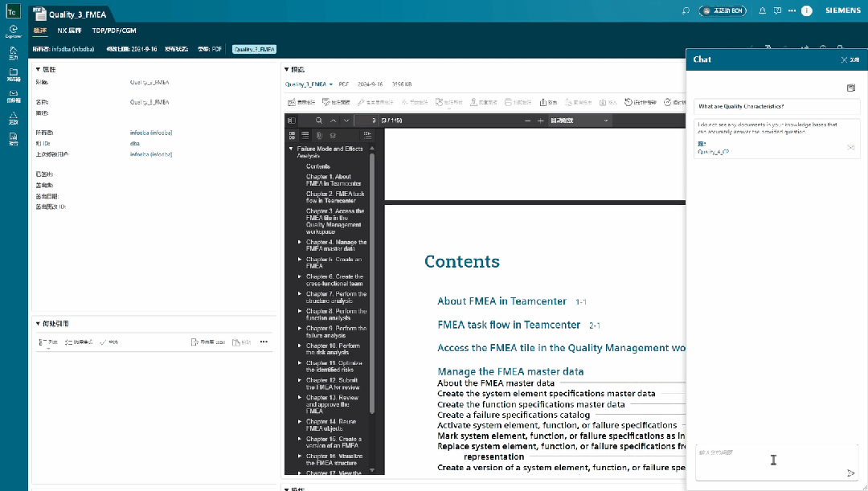
Task: Open the reports icon in left sidebar
Action: point(14,139)
